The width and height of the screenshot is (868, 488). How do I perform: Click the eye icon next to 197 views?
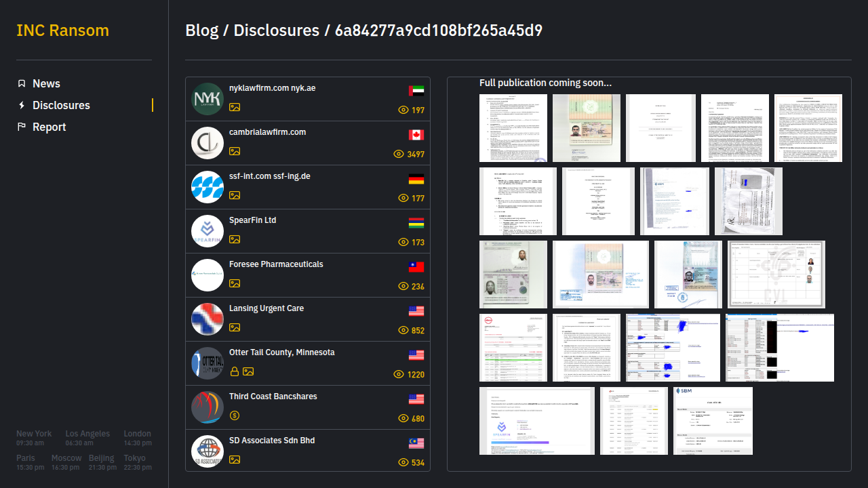tap(403, 110)
